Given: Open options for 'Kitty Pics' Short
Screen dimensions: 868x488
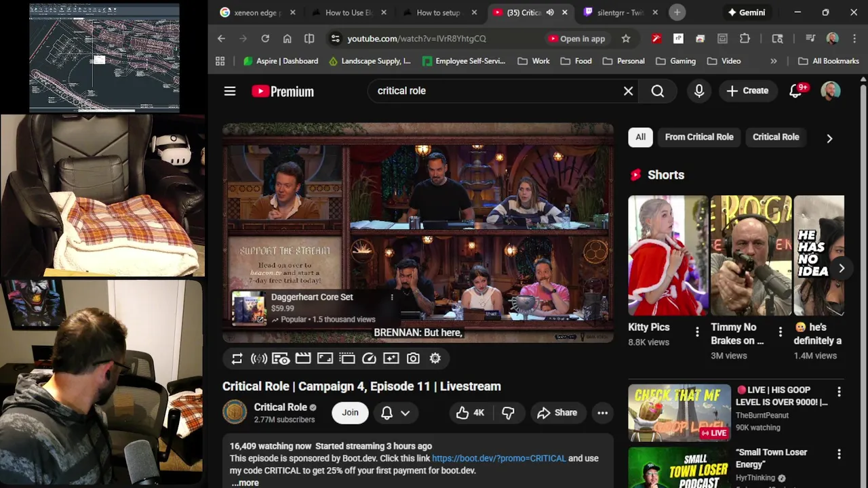Looking at the screenshot, I should point(697,331).
